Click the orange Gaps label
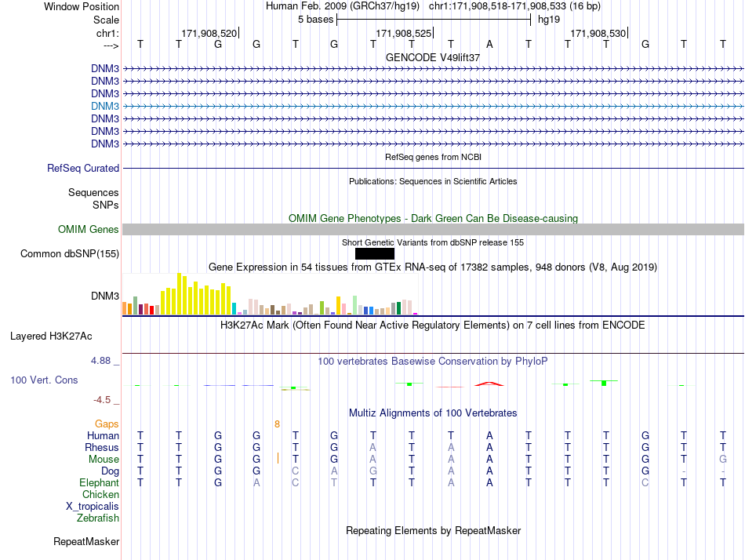 pyautogui.click(x=107, y=424)
